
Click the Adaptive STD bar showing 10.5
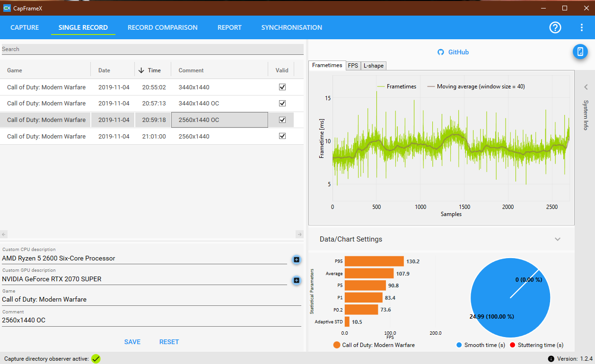[347, 322]
